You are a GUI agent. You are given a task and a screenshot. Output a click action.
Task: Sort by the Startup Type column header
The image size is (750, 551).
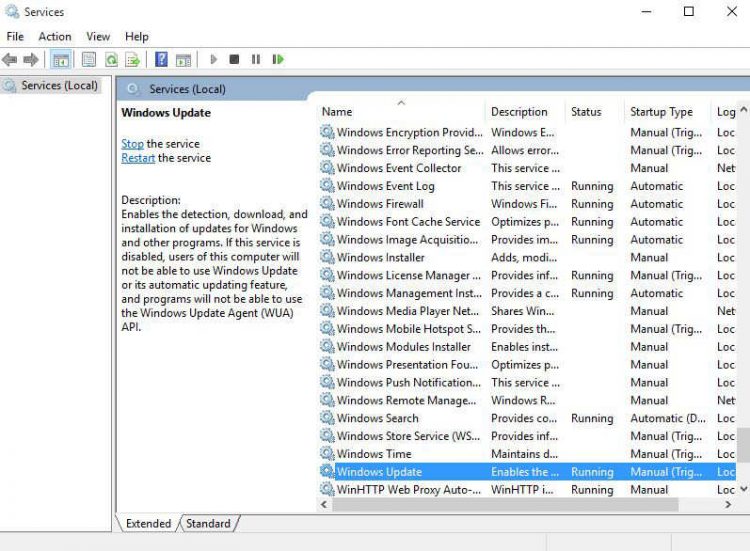pyautogui.click(x=667, y=112)
